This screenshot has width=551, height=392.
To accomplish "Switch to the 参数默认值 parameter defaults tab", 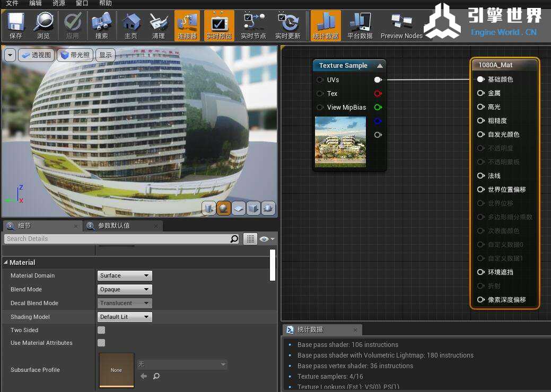I will pos(124,226).
